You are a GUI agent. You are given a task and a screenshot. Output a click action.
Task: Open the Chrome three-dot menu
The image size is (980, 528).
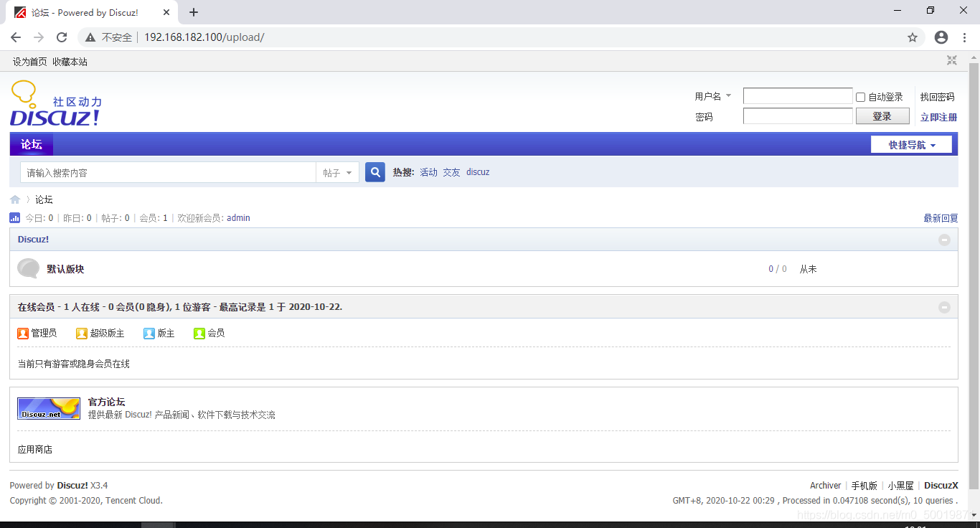(x=964, y=37)
